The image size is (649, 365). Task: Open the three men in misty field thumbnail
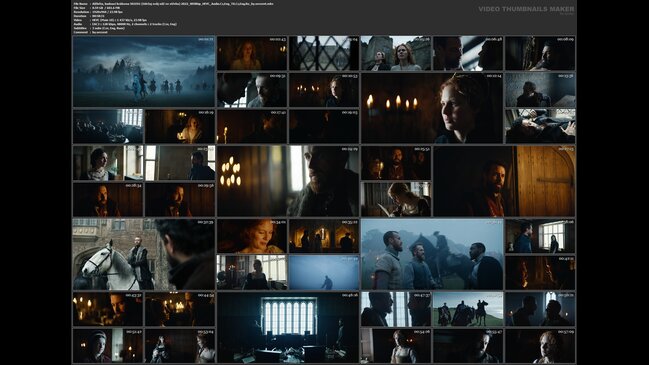pos(432,254)
